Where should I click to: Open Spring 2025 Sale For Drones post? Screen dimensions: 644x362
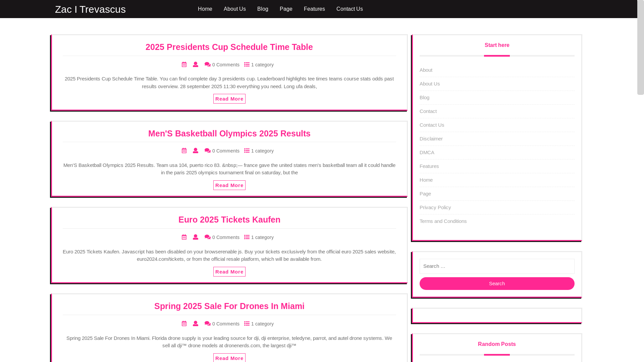229,306
